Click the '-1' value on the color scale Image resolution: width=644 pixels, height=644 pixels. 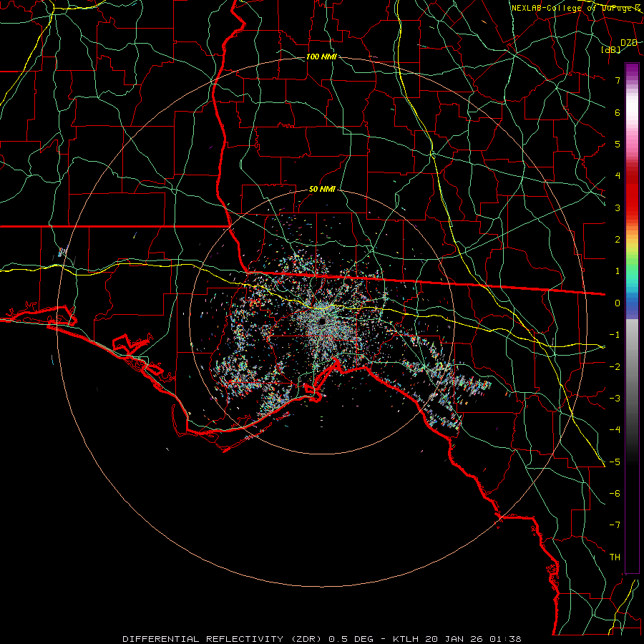click(x=615, y=335)
